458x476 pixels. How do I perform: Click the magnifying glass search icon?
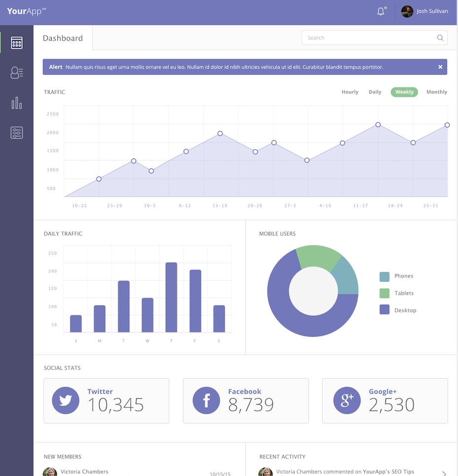(440, 38)
